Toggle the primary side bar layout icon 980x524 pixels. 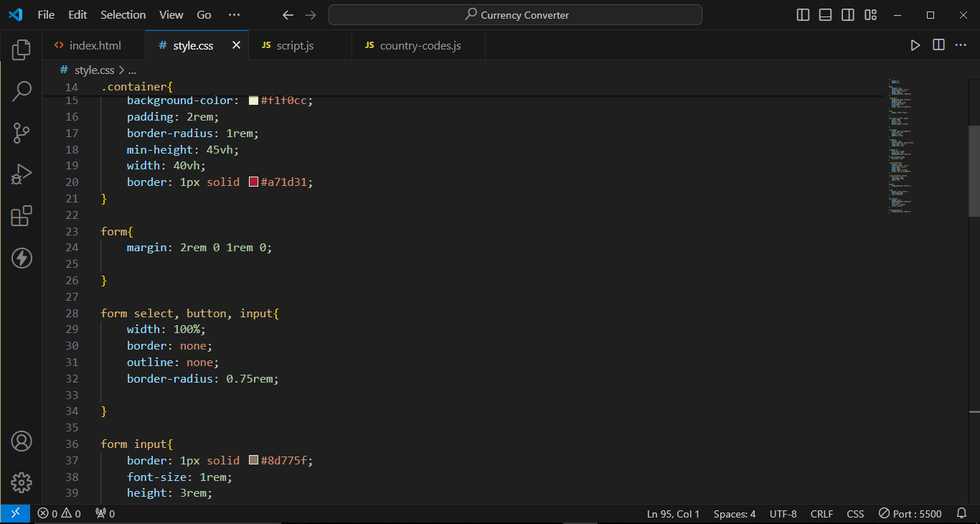(x=804, y=14)
